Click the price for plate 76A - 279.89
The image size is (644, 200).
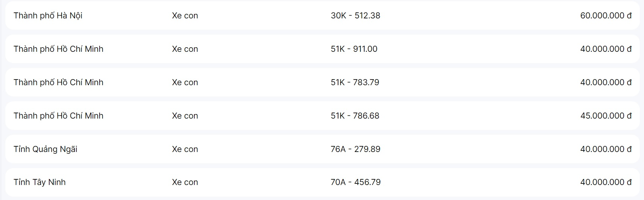click(x=606, y=149)
